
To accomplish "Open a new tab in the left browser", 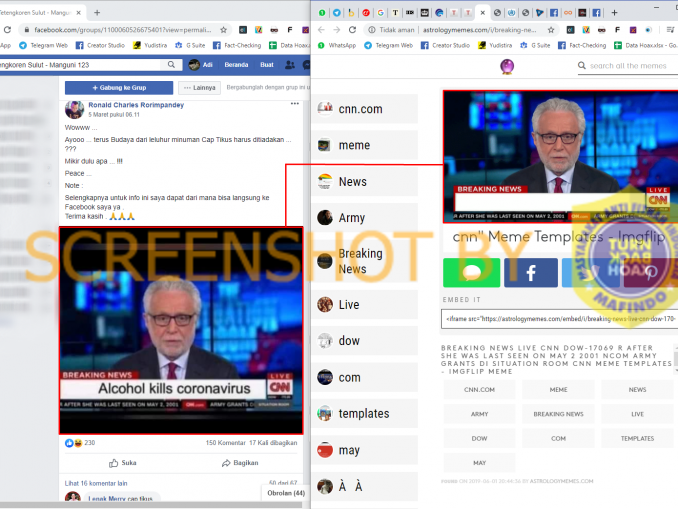I will pos(97,13).
